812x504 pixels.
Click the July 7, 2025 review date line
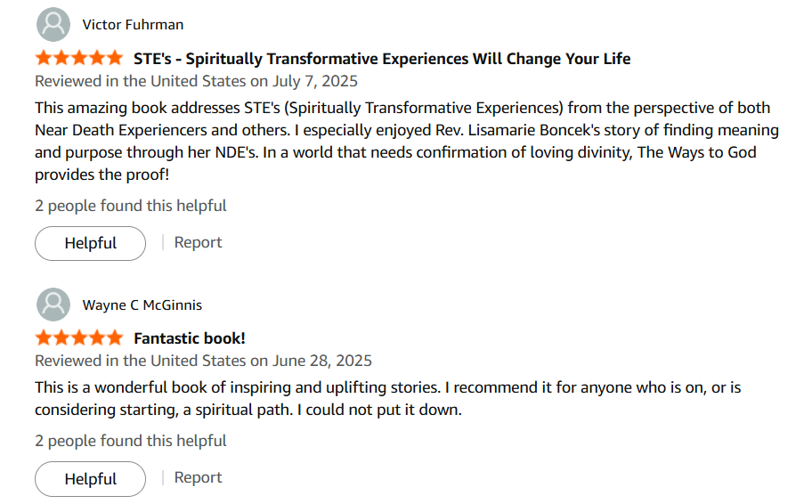tap(196, 81)
